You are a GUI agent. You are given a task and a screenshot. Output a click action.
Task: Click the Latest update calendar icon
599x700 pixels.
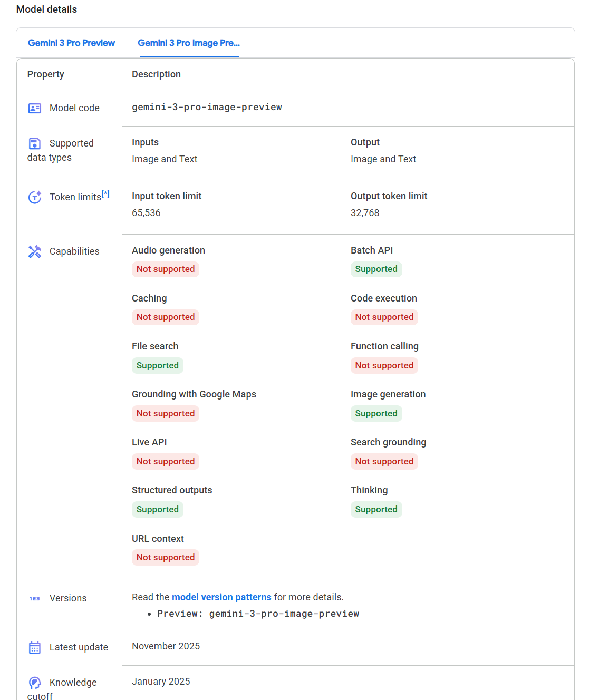point(35,647)
